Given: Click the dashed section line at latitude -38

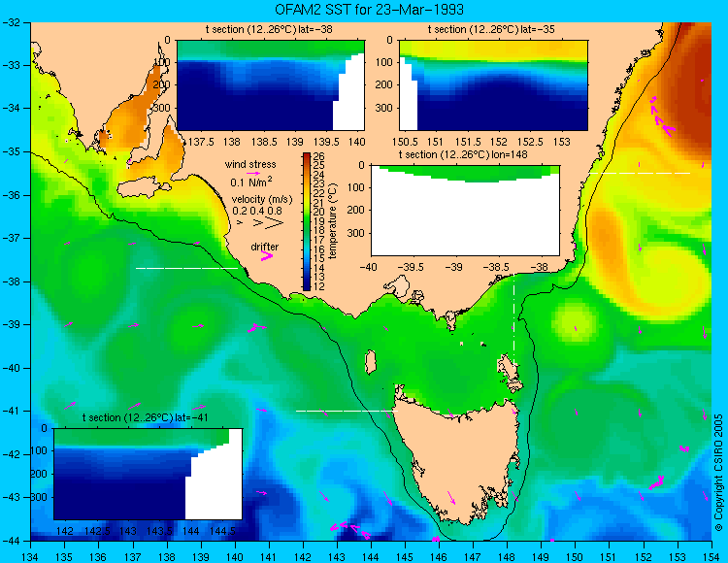Looking at the screenshot, I should click(x=186, y=268).
